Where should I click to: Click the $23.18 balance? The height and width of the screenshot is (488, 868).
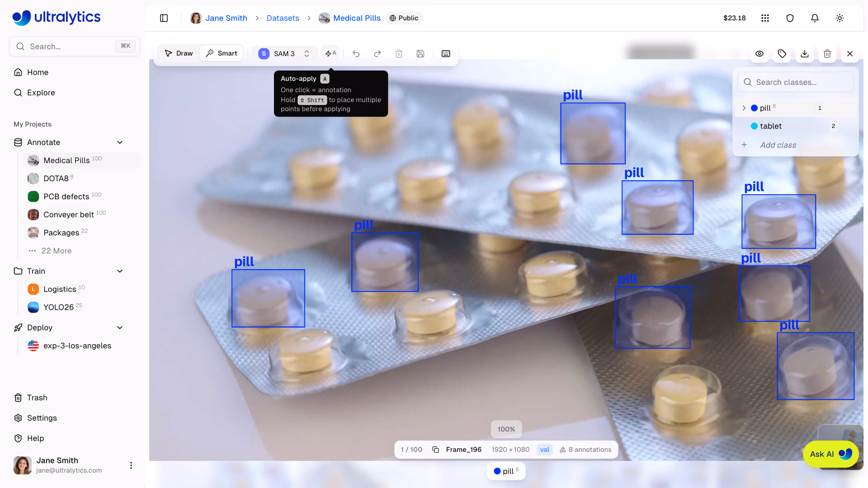(734, 18)
